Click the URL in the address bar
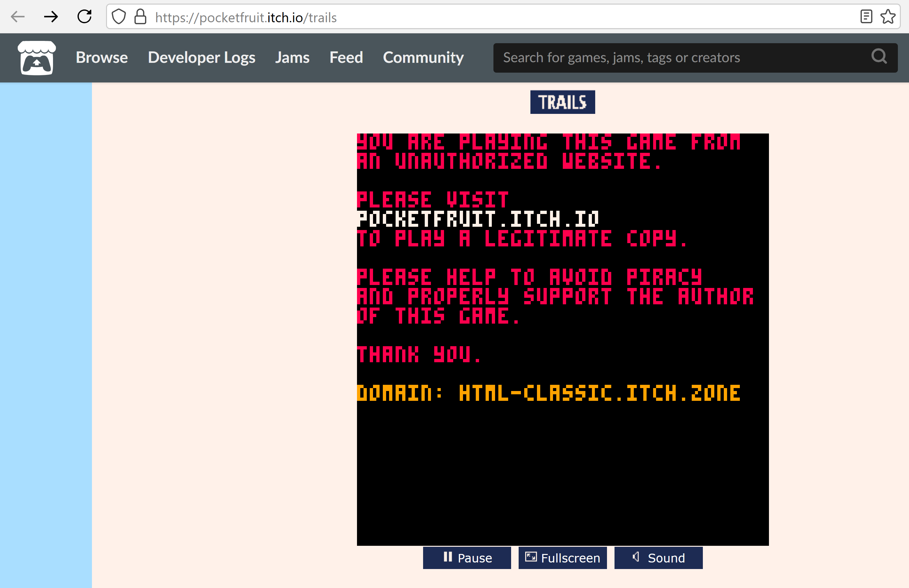909x588 pixels. (x=246, y=18)
